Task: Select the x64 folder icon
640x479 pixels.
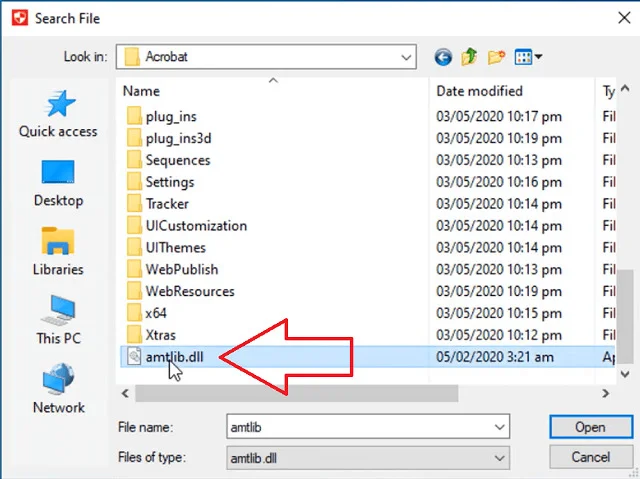Action: (x=134, y=313)
